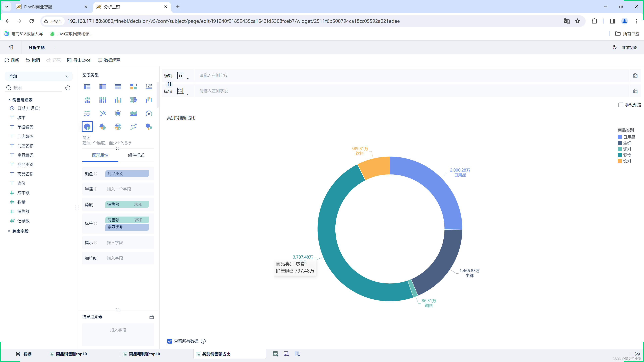
Task: Open the color settings gear
Action: [95, 174]
